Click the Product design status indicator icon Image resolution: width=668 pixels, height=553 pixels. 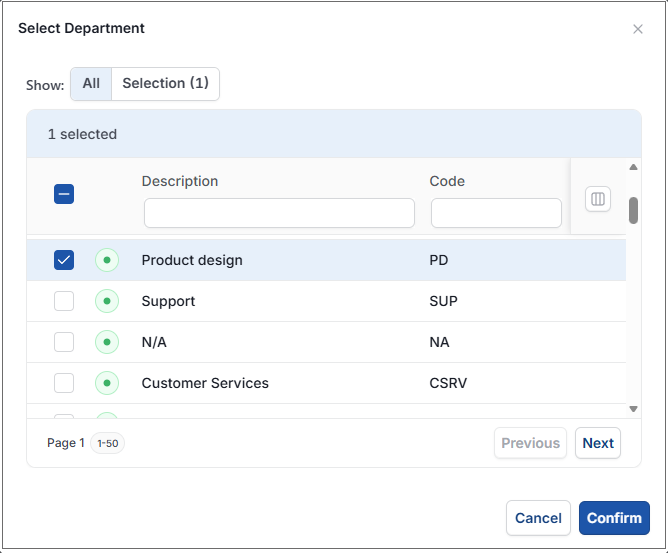coord(107,260)
